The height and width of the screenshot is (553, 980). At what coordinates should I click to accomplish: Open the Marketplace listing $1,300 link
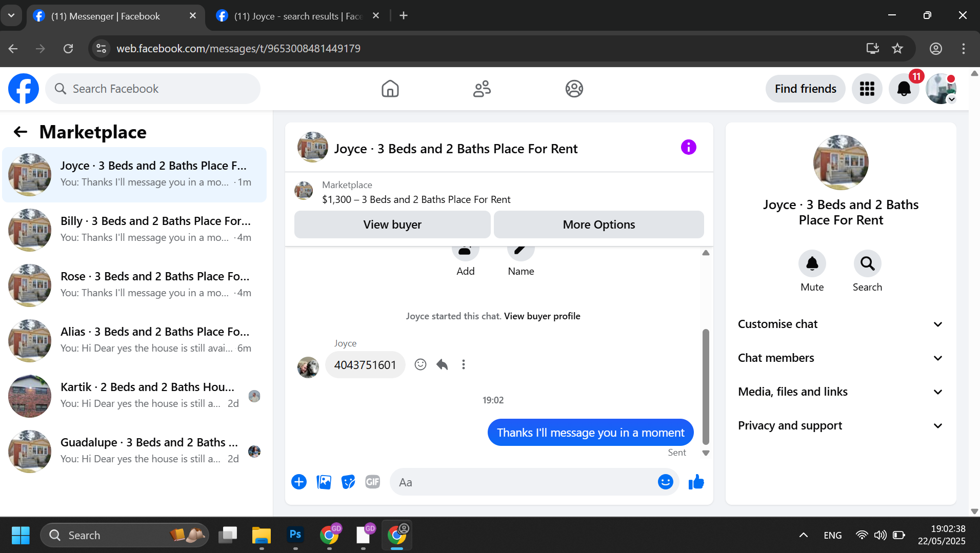click(416, 199)
